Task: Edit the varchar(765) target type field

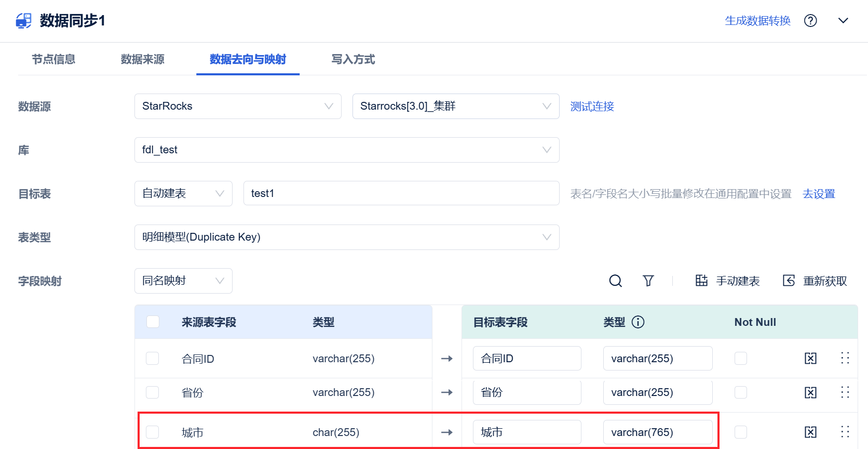Action: [x=658, y=432]
